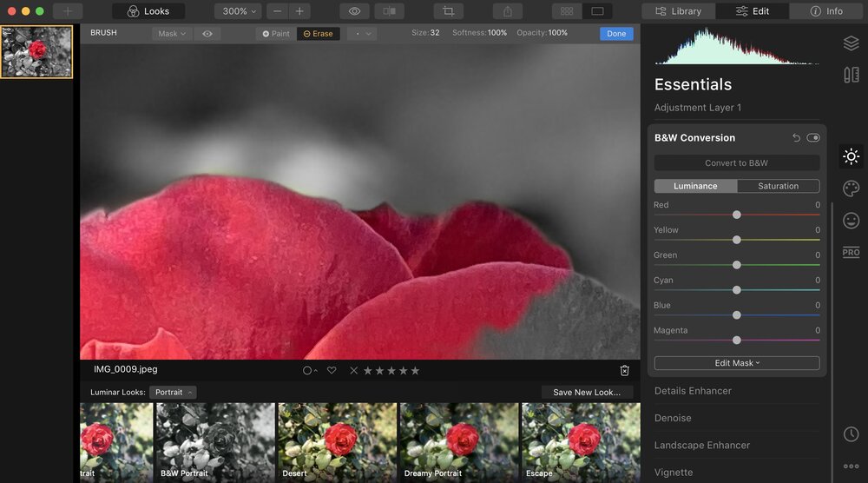The width and height of the screenshot is (868, 483).
Task: Click the Export share icon
Action: [507, 11]
